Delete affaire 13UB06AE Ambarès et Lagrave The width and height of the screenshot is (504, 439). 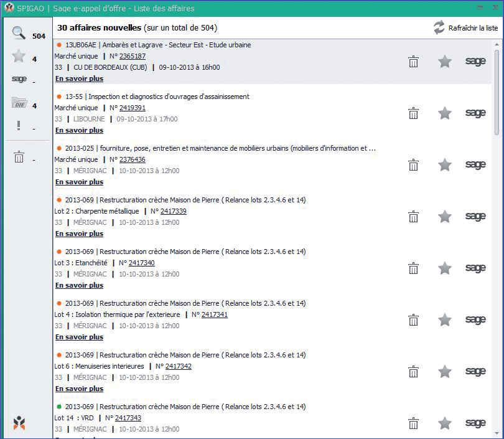(413, 62)
